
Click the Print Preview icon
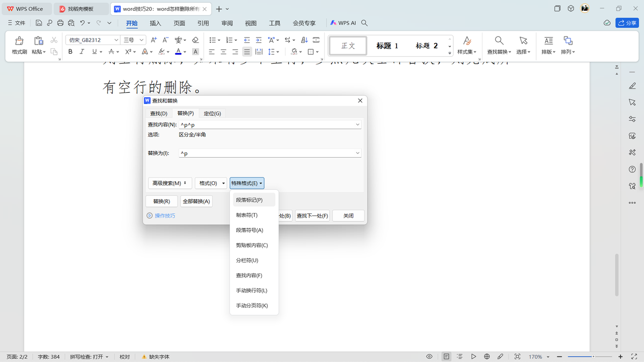coord(71,23)
